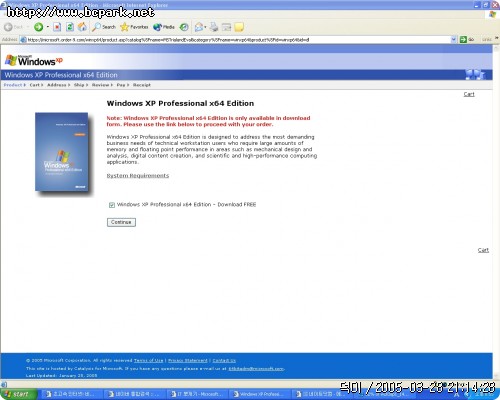Viewport: 500px width, 400px height.
Task: Click the Continue button
Action: 121,222
